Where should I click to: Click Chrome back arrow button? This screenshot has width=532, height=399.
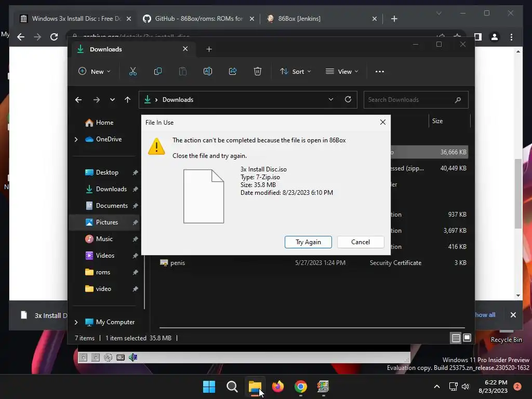[x=21, y=37]
